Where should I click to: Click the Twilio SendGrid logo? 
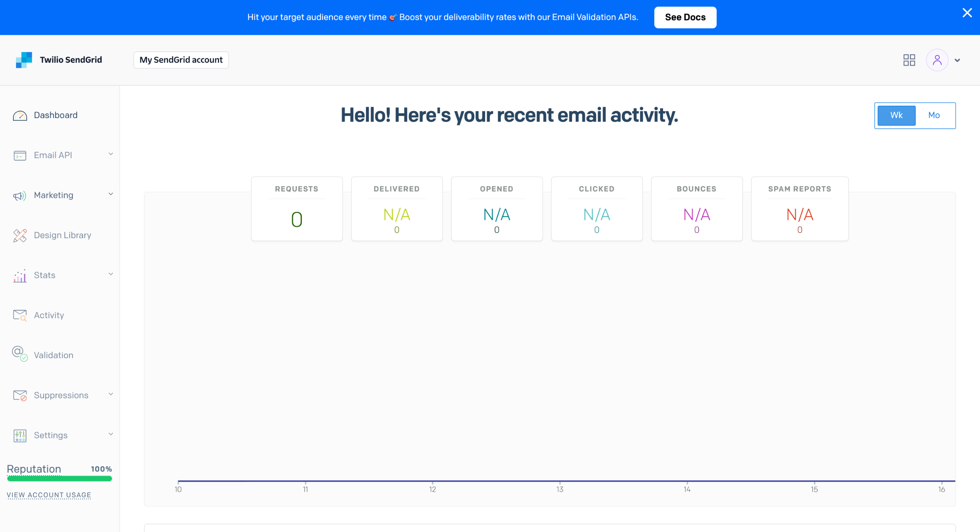pos(24,60)
